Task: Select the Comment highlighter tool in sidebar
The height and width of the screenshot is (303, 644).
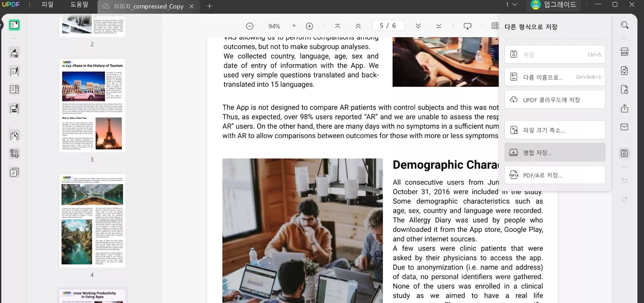Action: [x=14, y=53]
